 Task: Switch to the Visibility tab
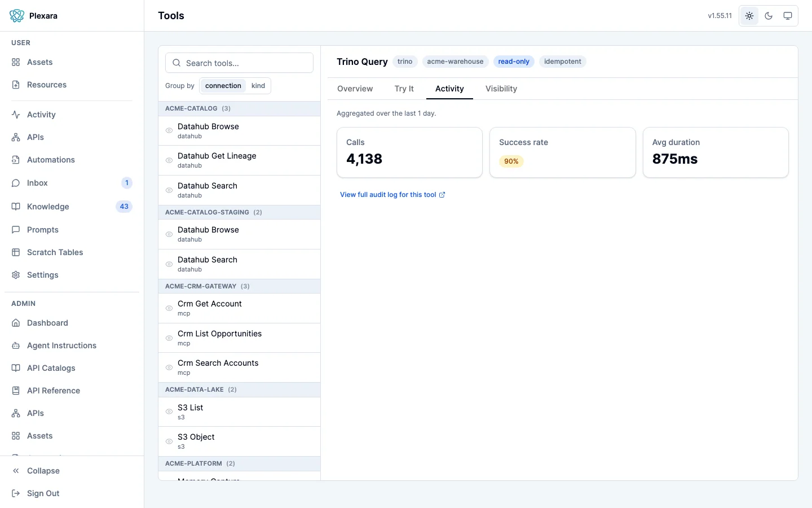pos(501,89)
